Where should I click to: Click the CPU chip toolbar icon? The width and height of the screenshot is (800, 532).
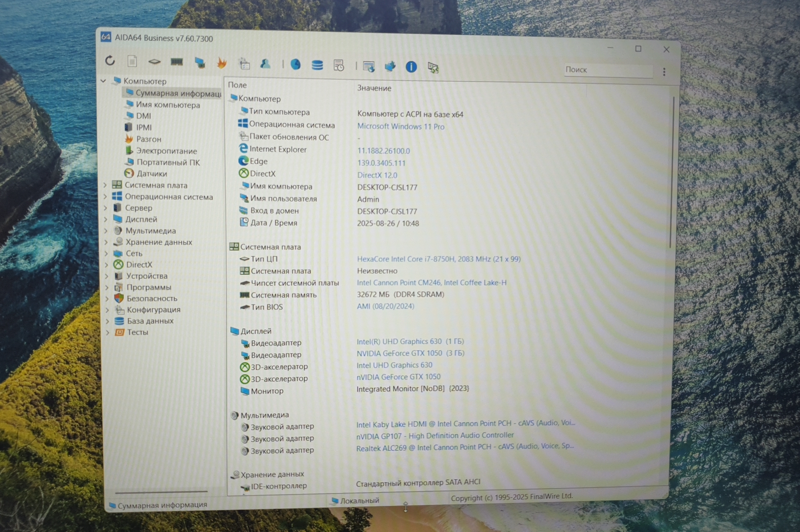click(x=154, y=62)
